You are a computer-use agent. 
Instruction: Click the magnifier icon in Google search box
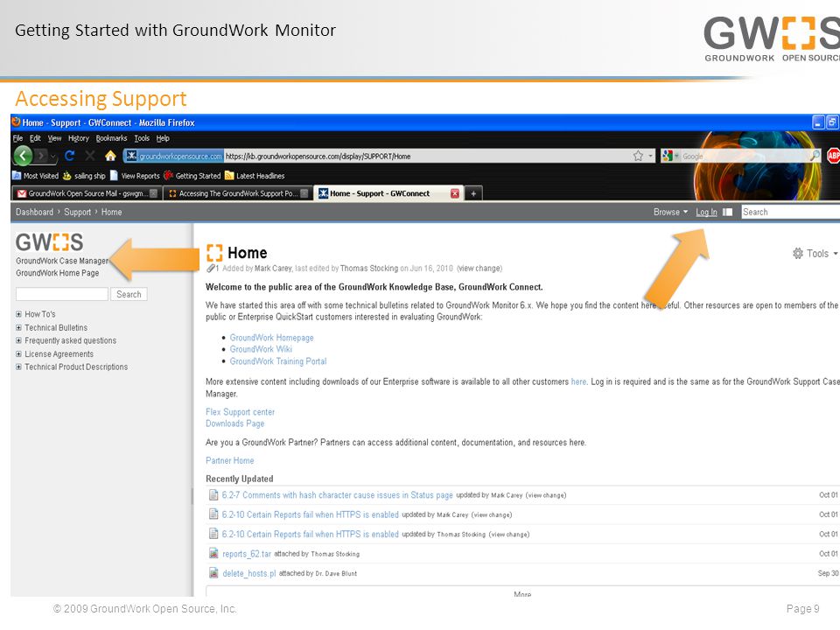pyautogui.click(x=815, y=156)
